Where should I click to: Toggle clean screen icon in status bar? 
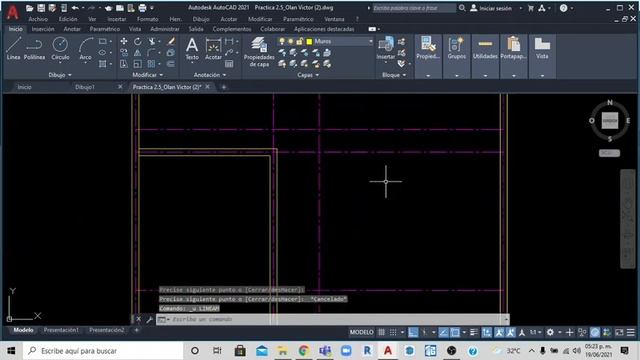click(x=619, y=332)
